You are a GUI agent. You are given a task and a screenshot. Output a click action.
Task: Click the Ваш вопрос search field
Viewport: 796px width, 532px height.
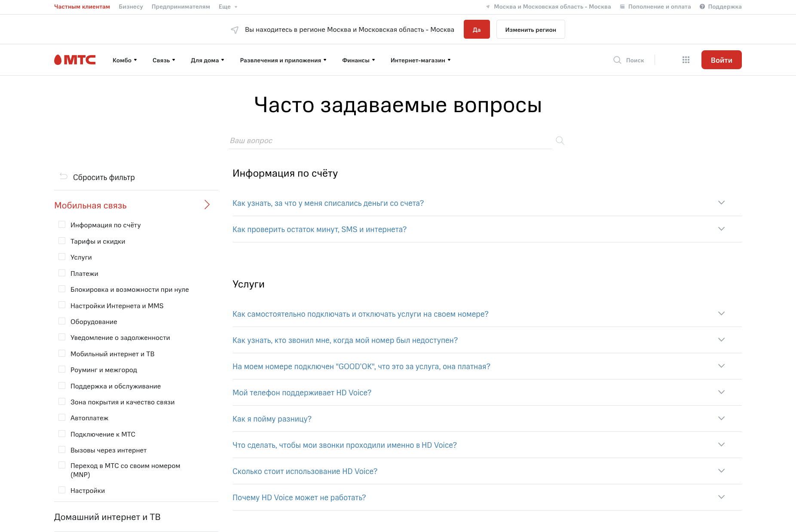click(390, 141)
